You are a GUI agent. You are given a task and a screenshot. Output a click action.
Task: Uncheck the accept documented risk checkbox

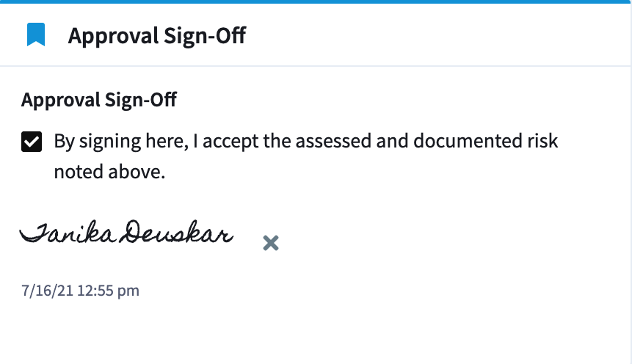(x=32, y=142)
